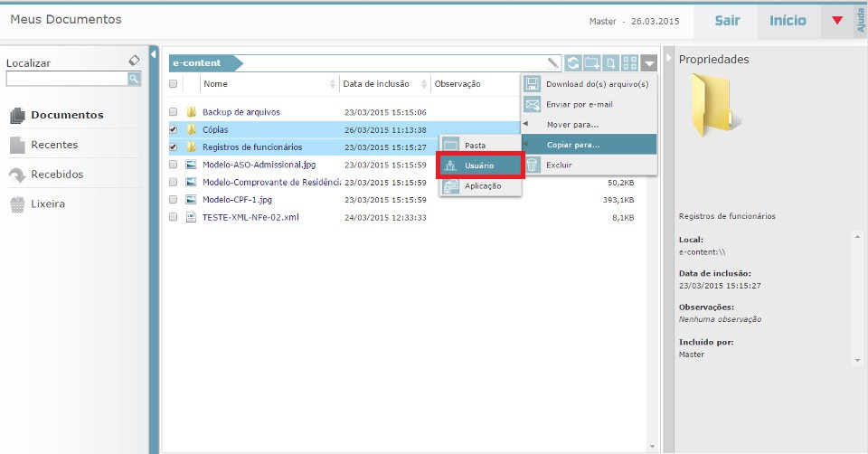Click the pencil icon in the path bar
The image size is (868, 454).
tap(553, 63)
